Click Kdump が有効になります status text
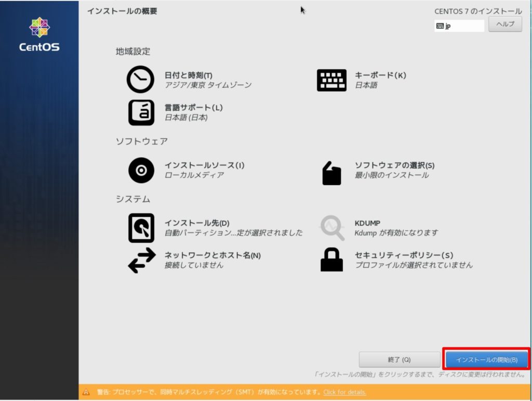Screen dimensions: 532x401 tap(396, 232)
